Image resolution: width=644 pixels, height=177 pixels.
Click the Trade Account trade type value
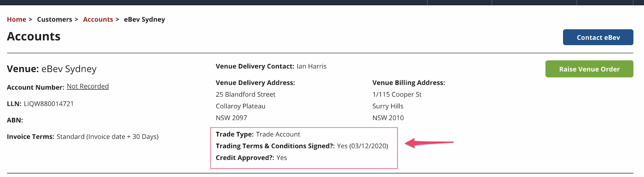(278, 134)
